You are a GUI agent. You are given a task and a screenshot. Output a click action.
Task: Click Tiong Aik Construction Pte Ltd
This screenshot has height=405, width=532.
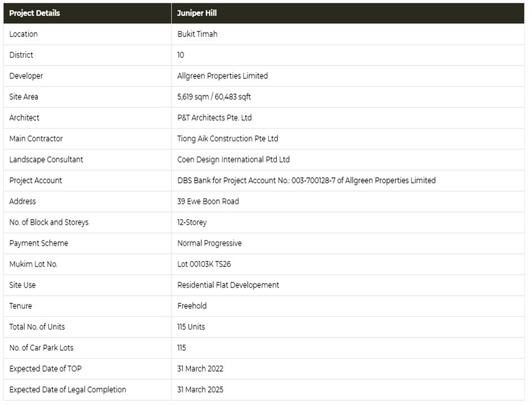coord(227,138)
